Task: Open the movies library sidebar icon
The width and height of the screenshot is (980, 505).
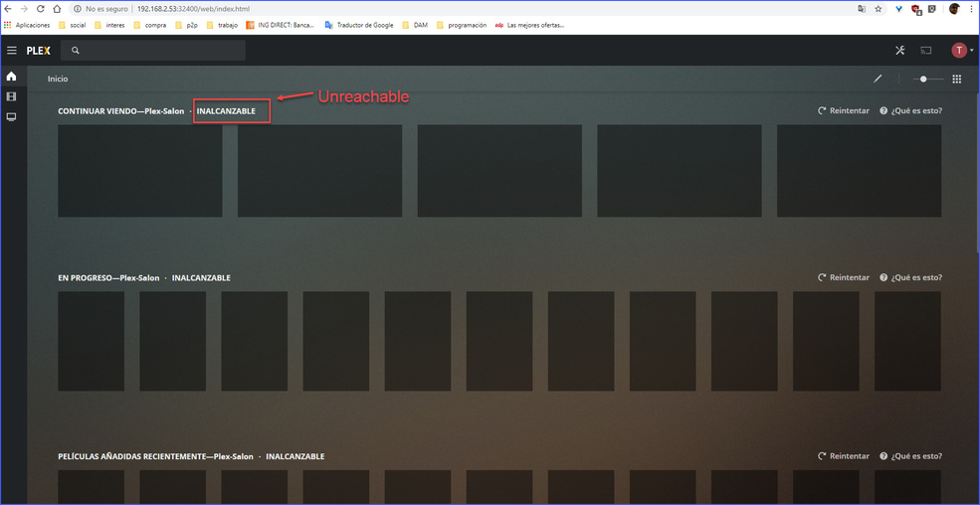Action: click(11, 96)
